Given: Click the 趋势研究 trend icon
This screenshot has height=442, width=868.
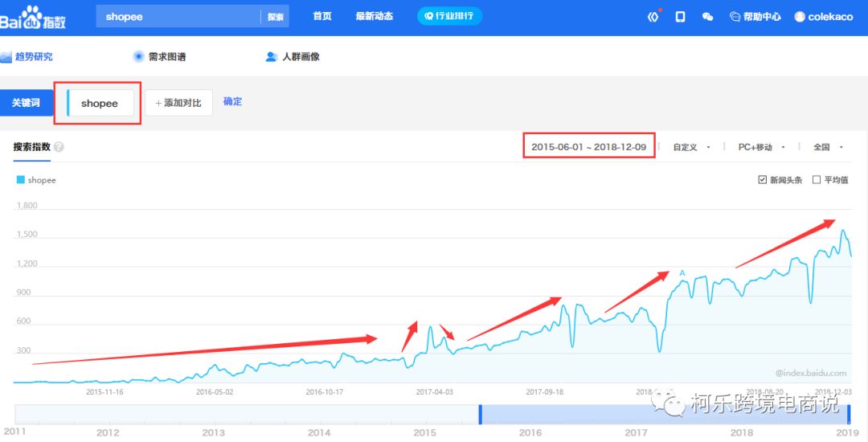Looking at the screenshot, I should click(x=6, y=57).
